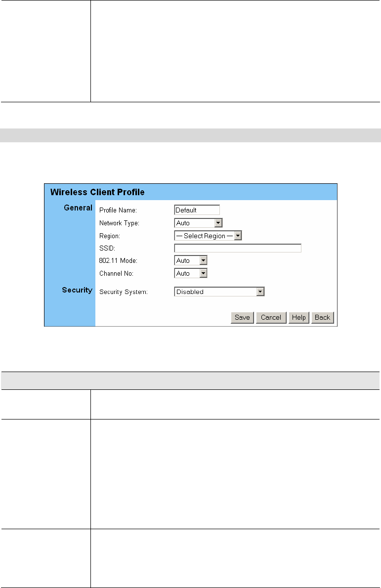Click the Back button
381x588 pixels.
pyautogui.click(x=323, y=318)
